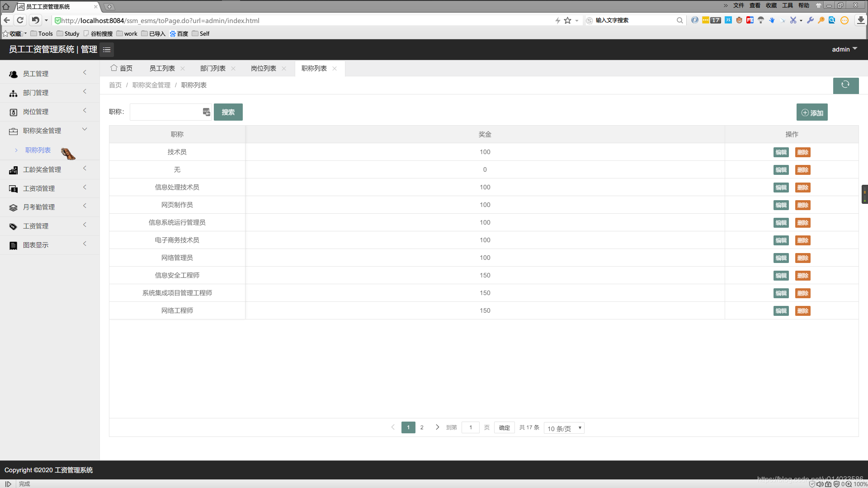Click the teal refresh icon button
Viewport: 868px width, 488px height.
[845, 85]
